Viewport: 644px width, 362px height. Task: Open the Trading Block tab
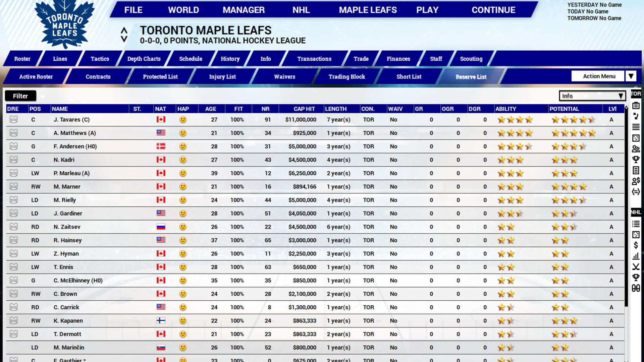(347, 77)
